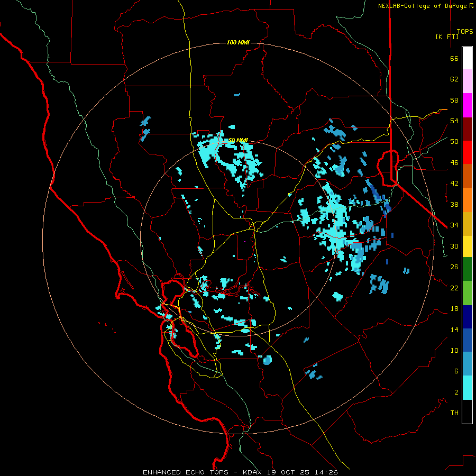
Task: Click the 62 legend value
Action: [454, 79]
